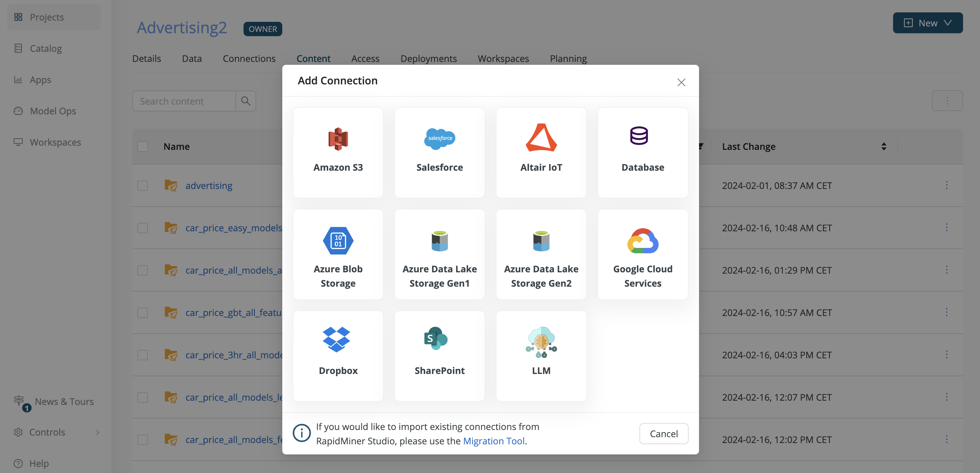
Task: Pick the Altair IoT connection icon
Action: pyautogui.click(x=541, y=137)
